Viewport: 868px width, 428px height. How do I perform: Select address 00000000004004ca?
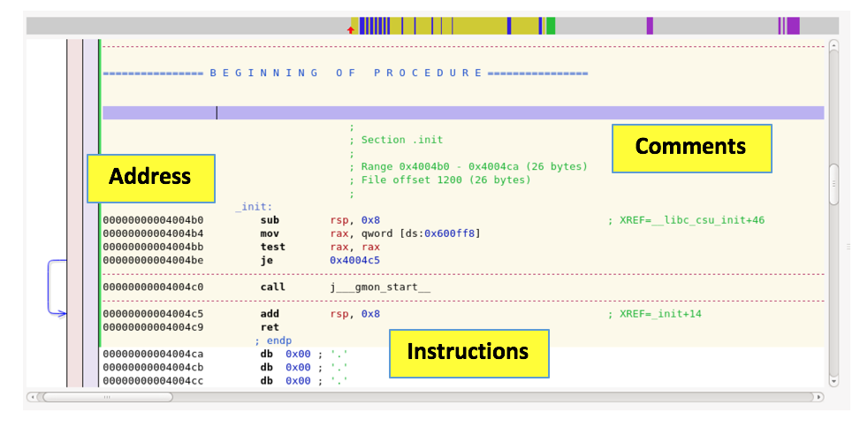point(153,354)
